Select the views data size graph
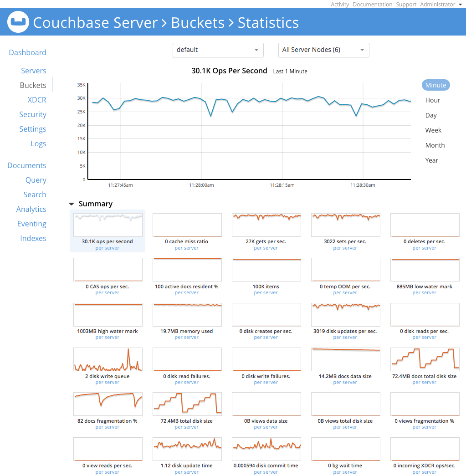This screenshot has width=466, height=476. click(x=266, y=404)
